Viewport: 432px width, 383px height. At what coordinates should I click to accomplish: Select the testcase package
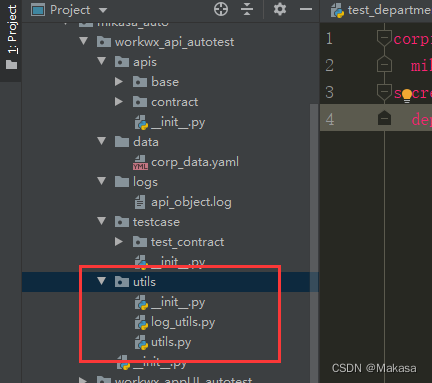click(x=147, y=222)
